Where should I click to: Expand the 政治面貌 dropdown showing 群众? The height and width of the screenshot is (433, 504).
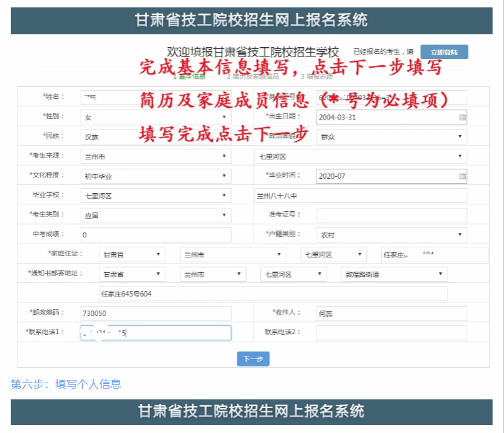click(x=391, y=136)
